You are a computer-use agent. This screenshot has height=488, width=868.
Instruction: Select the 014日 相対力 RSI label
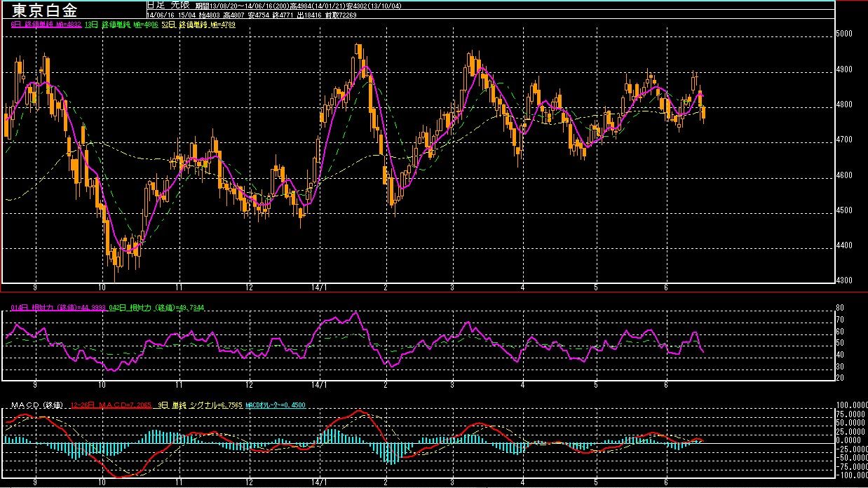point(57,309)
